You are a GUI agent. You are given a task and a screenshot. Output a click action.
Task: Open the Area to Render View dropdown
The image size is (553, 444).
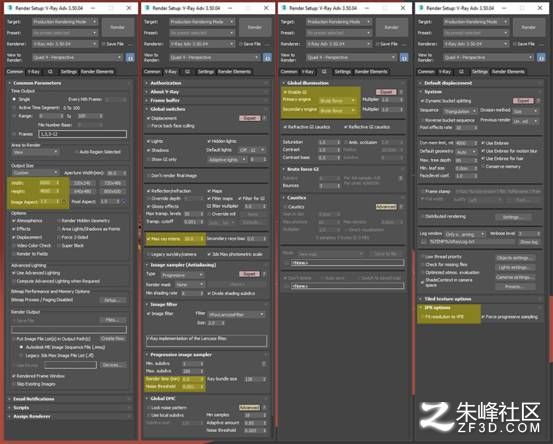pos(35,152)
